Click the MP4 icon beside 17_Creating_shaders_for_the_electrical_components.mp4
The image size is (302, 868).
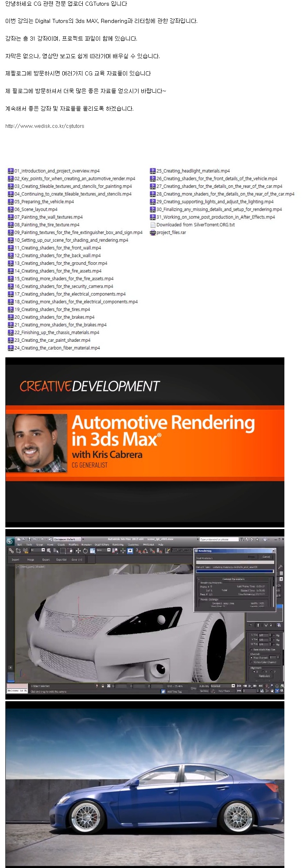[11, 294]
